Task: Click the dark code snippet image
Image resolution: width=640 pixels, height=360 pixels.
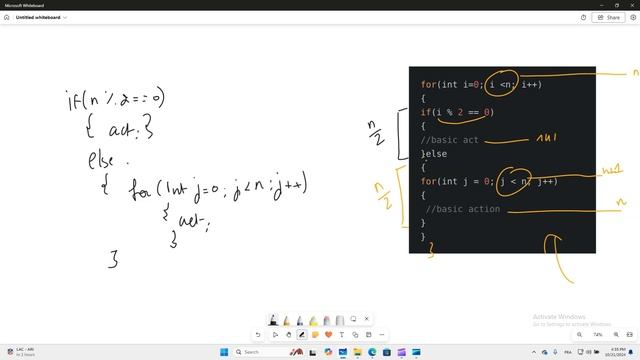Action: coord(502,160)
